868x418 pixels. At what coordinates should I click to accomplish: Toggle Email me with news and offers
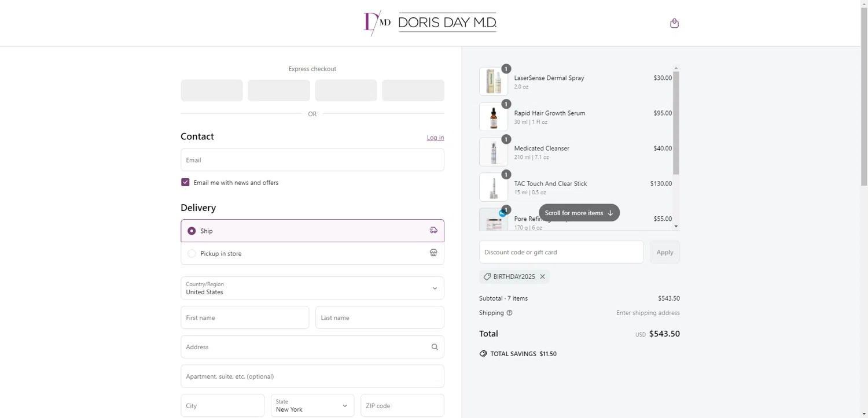(185, 182)
